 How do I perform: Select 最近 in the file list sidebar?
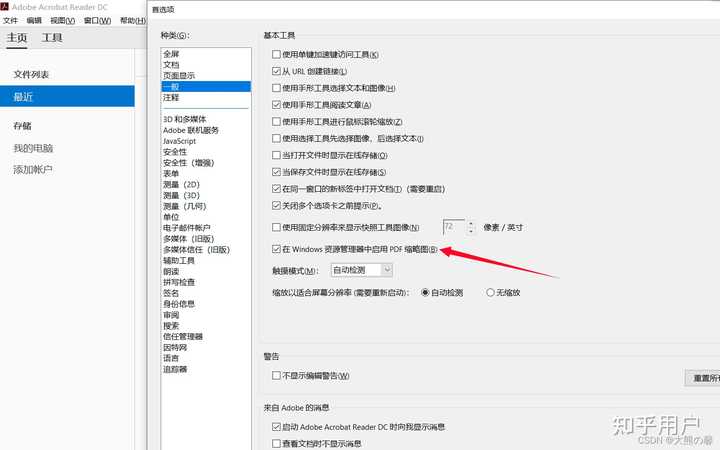[x=67, y=96]
